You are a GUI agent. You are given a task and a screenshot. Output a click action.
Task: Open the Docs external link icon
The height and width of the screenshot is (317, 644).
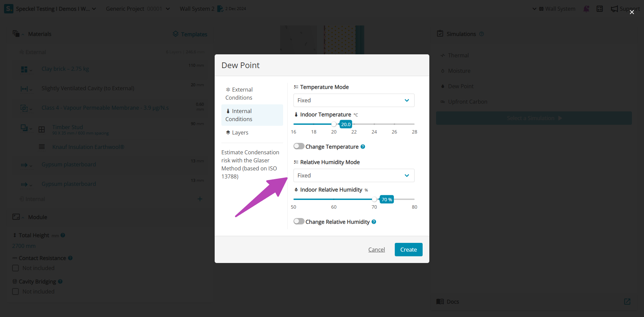[627, 302]
